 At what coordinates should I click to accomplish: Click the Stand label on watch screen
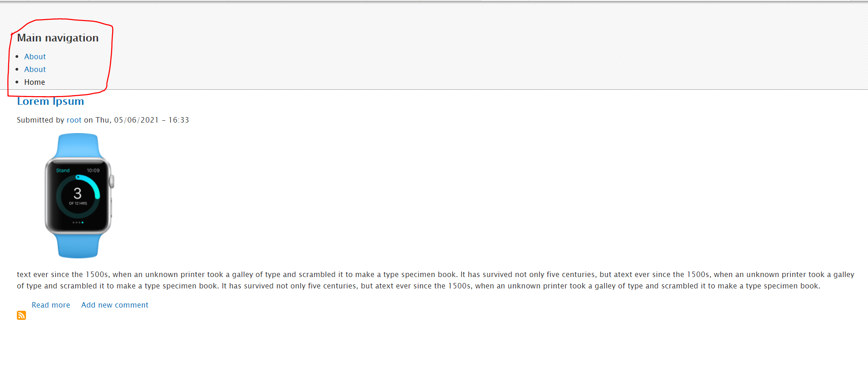coord(63,170)
